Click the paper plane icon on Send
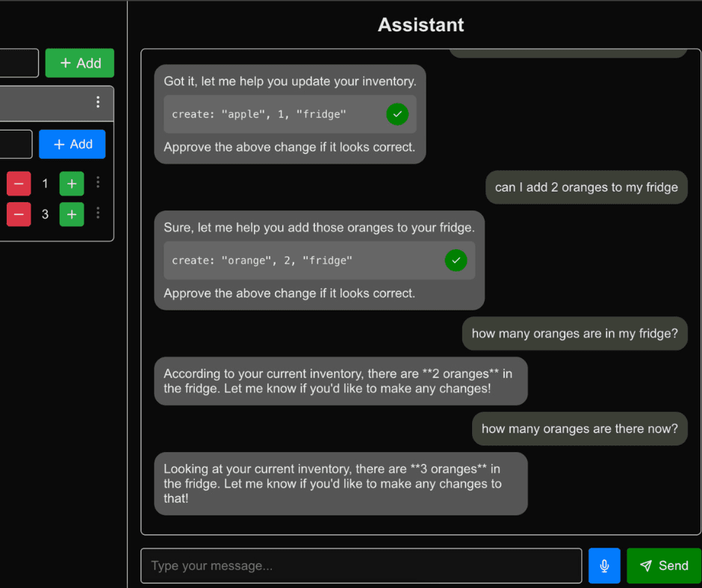This screenshot has height=588, width=702. coord(647,566)
